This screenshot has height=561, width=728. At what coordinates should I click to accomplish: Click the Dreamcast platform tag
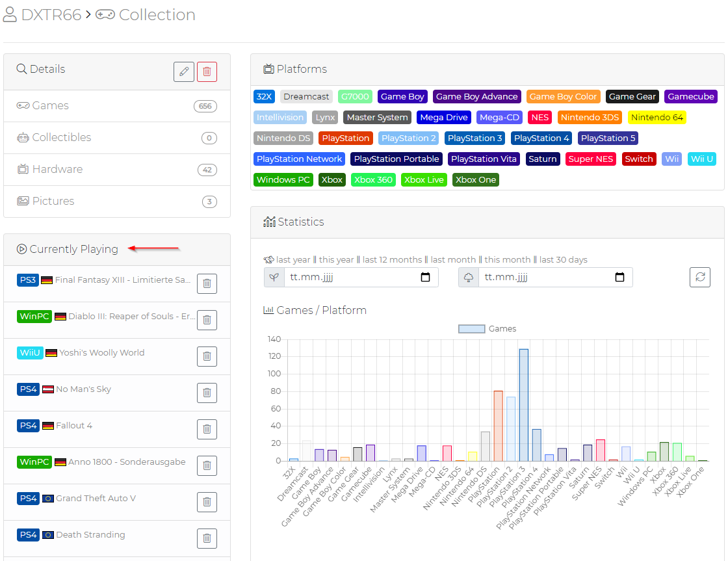[x=306, y=97]
